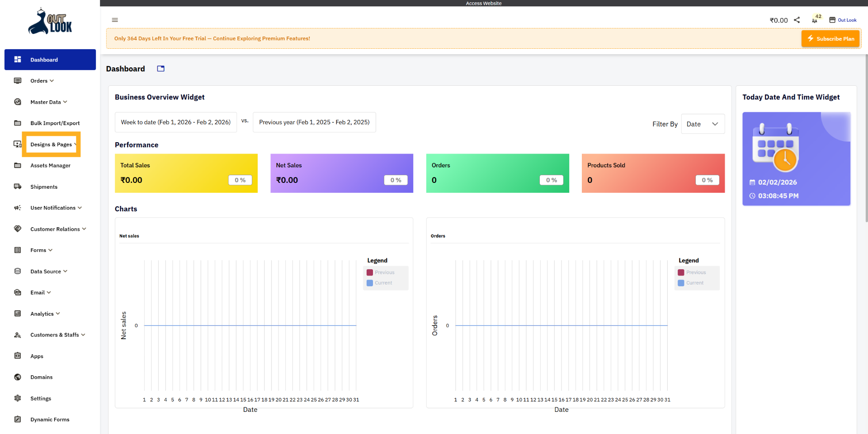Click the Shipments truck icon
Screen dimensions: 868x434
(x=18, y=187)
